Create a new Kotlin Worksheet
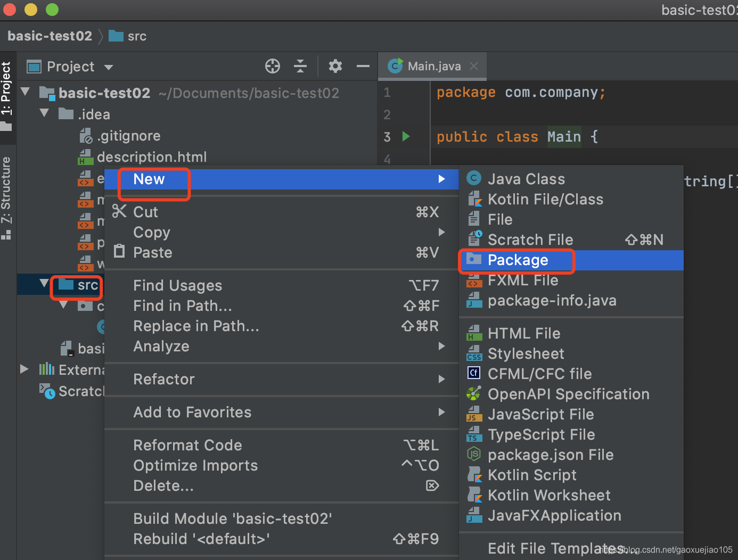Image resolution: width=738 pixels, height=560 pixels. click(x=571, y=495)
